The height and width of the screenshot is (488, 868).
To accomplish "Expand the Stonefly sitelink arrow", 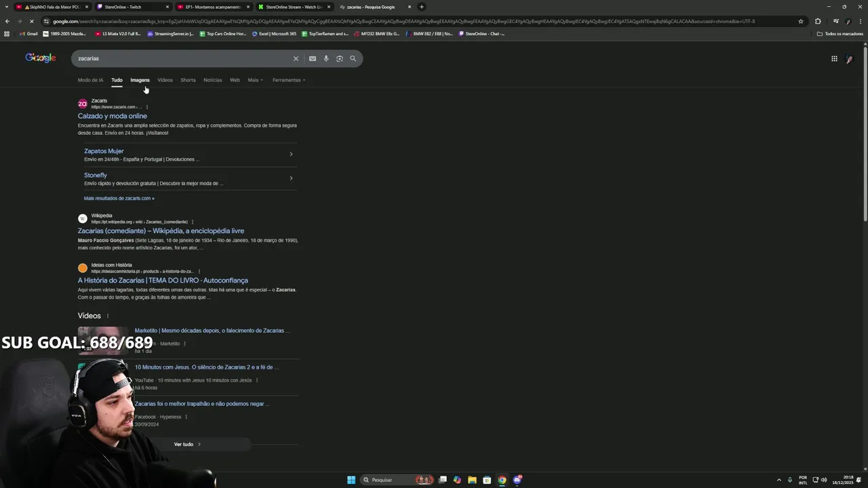I will coord(291,178).
